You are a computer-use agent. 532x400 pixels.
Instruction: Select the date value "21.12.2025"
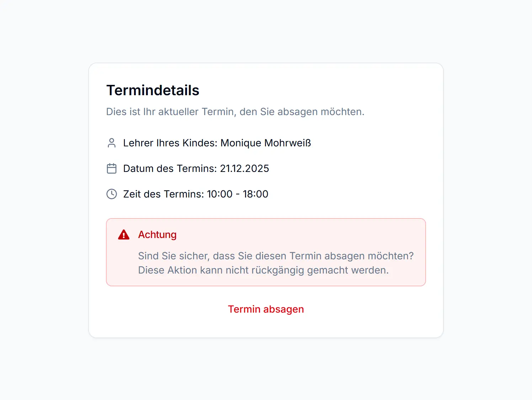tap(244, 168)
